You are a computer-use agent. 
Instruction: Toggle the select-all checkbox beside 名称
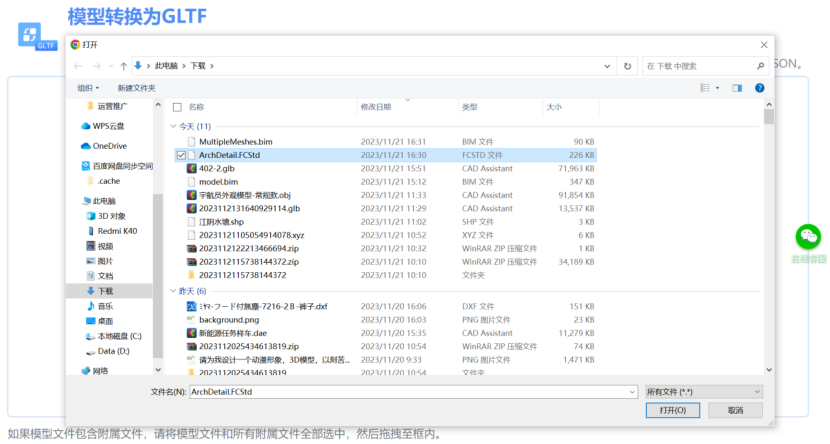pos(177,107)
